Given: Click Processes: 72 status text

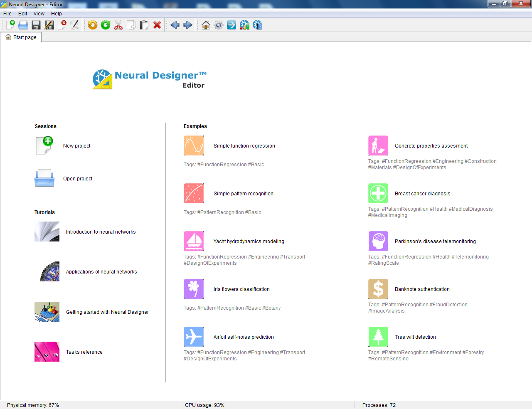Looking at the screenshot, I should [x=379, y=405].
